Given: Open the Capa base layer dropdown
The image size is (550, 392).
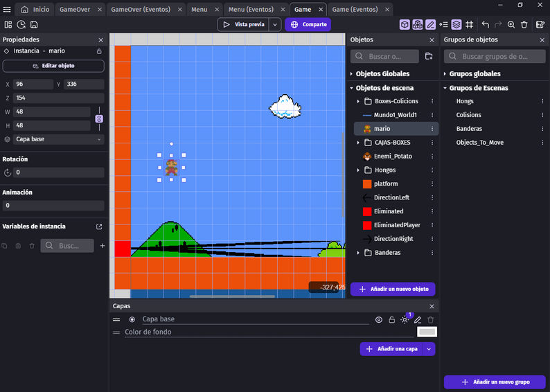Looking at the screenshot, I should [59, 139].
